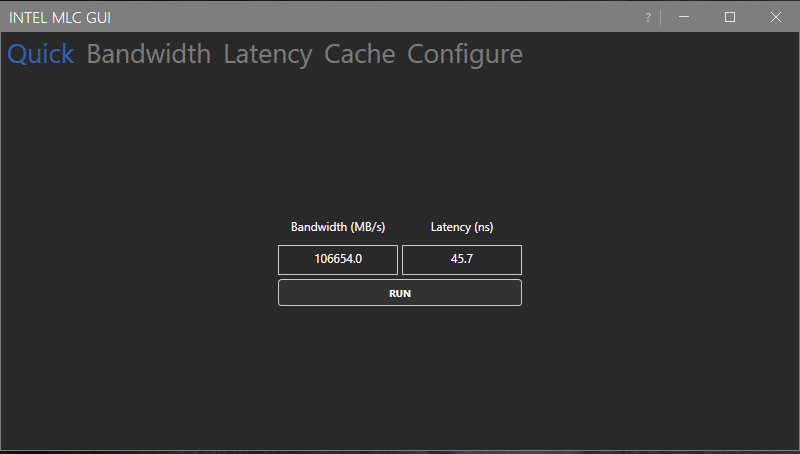
Task: Click the Latency (ns) label
Action: point(462,227)
